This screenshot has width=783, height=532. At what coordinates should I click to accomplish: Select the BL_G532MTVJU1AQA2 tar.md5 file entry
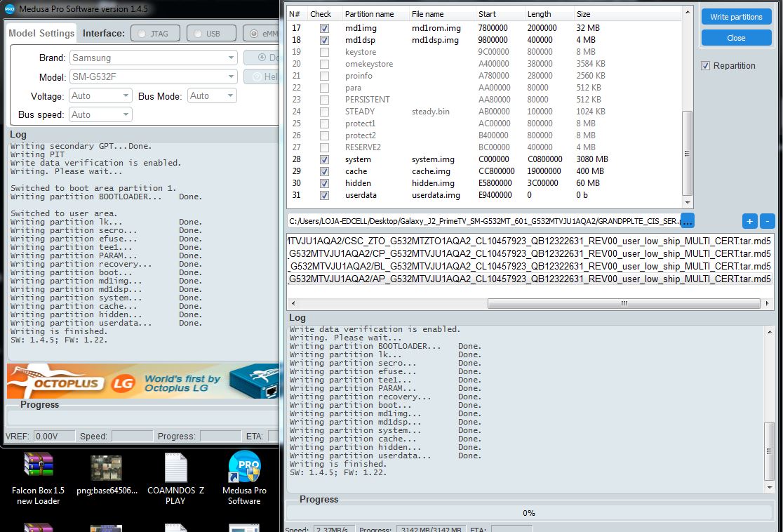(530, 266)
